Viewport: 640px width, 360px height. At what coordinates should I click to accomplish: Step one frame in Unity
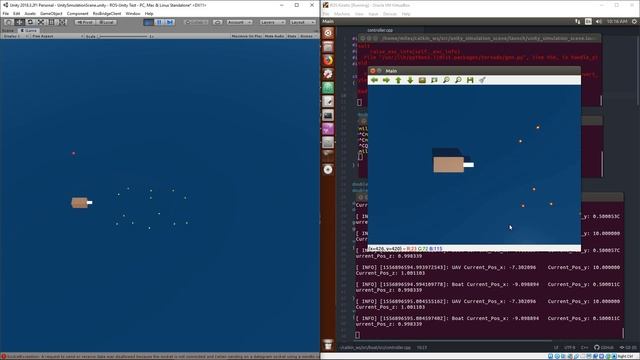170,22
